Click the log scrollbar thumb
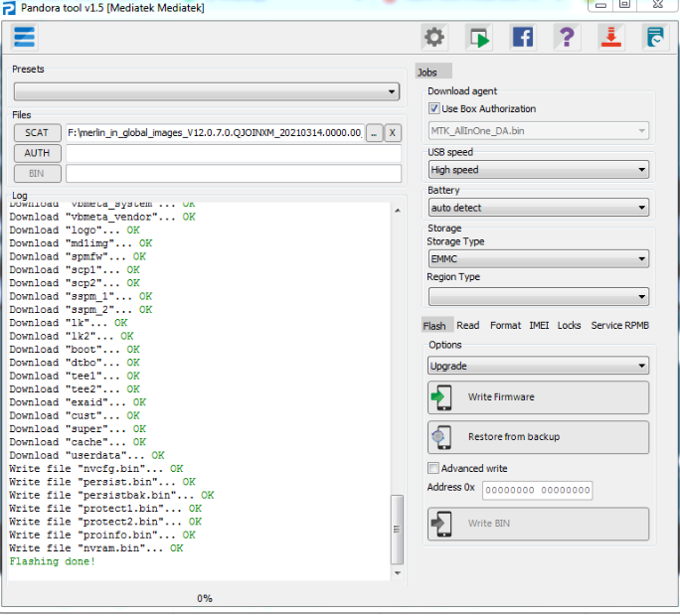 (x=397, y=530)
